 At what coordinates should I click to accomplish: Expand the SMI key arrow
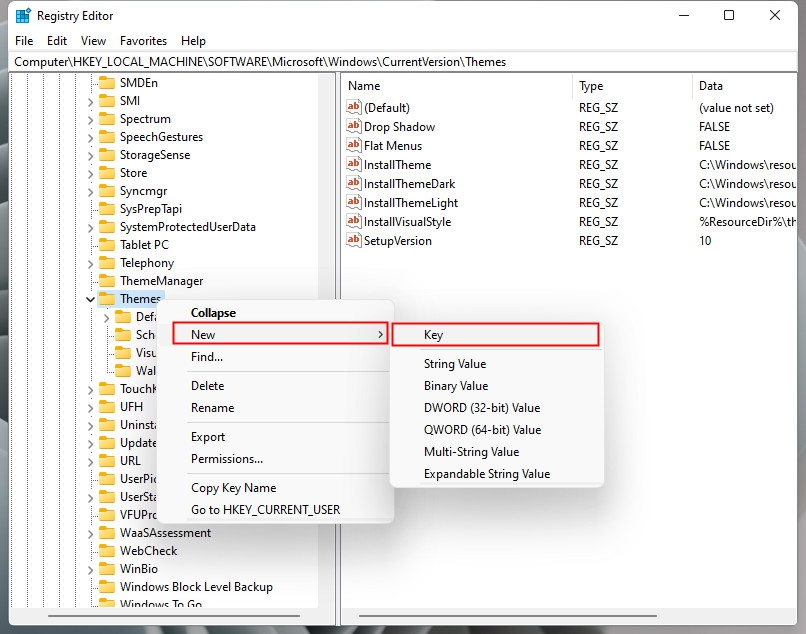pos(90,102)
